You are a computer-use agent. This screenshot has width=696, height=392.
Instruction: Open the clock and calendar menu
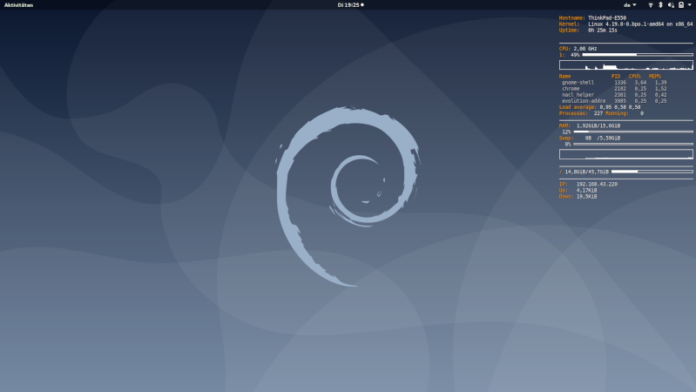click(348, 5)
